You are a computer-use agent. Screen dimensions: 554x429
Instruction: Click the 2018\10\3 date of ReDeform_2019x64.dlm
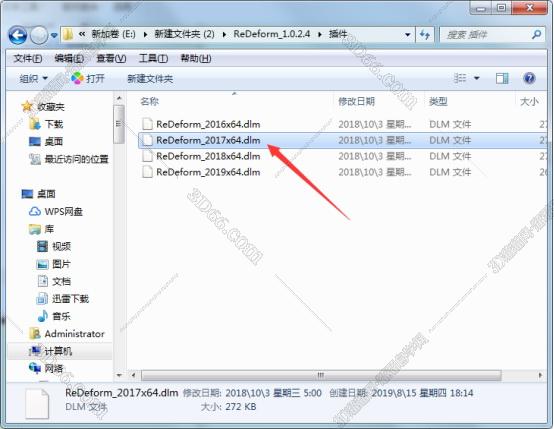375,172
